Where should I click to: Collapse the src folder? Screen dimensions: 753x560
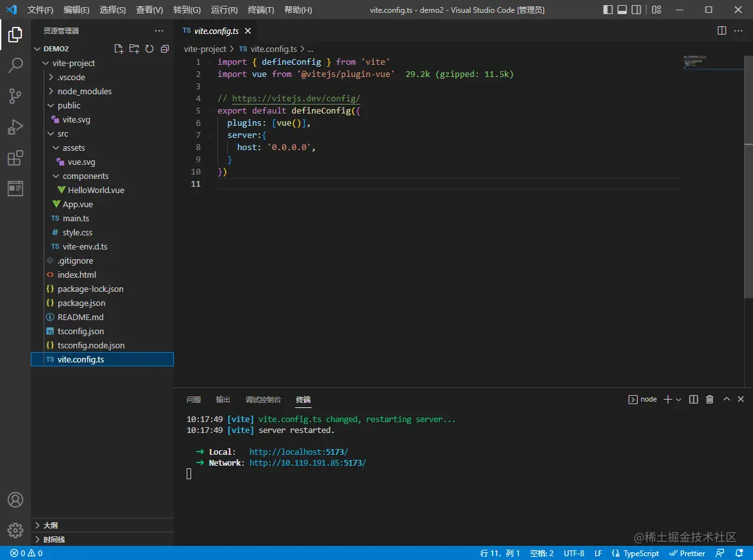63,133
